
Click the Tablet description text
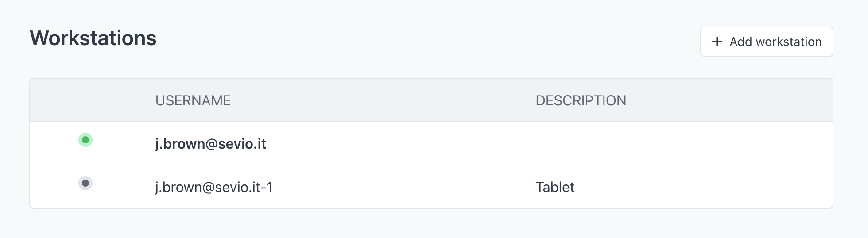pyautogui.click(x=555, y=187)
